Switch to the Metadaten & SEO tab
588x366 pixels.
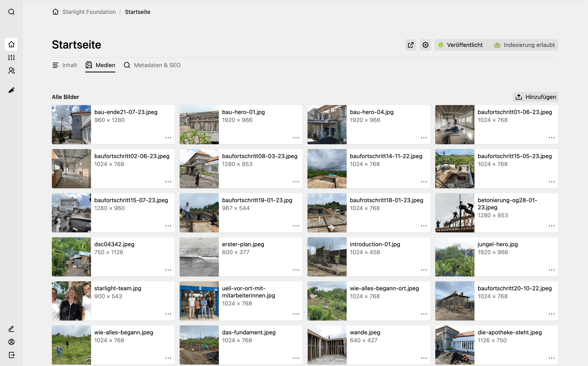point(152,65)
